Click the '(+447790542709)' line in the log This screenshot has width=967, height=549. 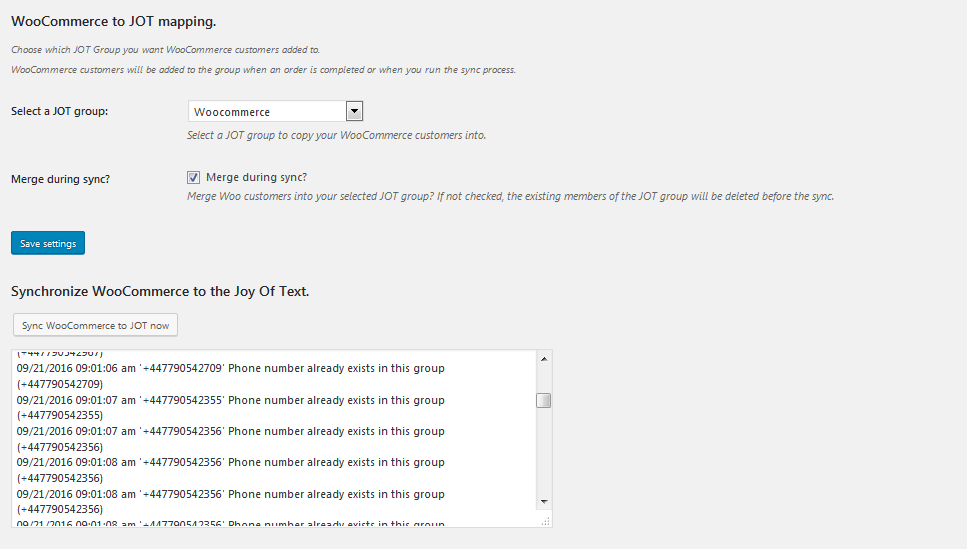coord(60,384)
